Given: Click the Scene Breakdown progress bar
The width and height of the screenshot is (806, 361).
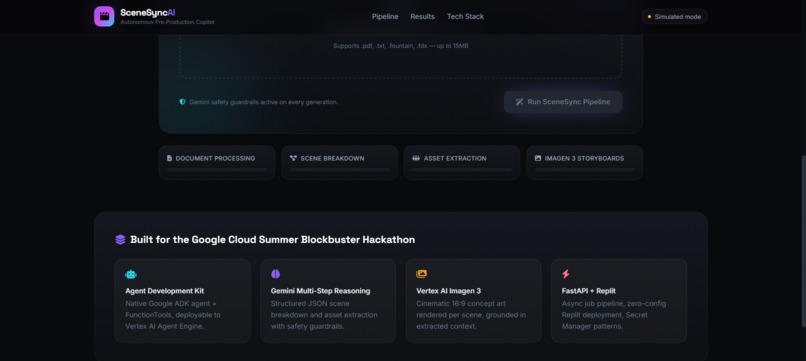Looking at the screenshot, I should pyautogui.click(x=339, y=170).
